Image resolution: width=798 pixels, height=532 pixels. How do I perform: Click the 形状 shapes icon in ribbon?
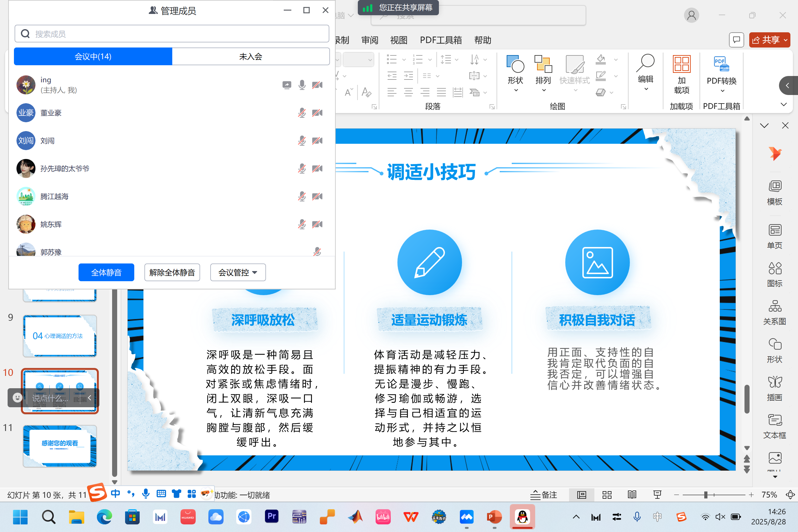[515, 65]
